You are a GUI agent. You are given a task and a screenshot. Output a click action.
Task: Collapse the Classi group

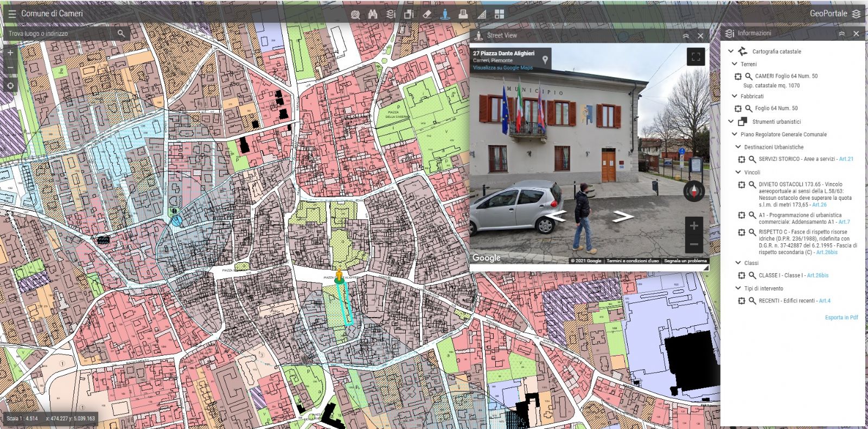[738, 263]
